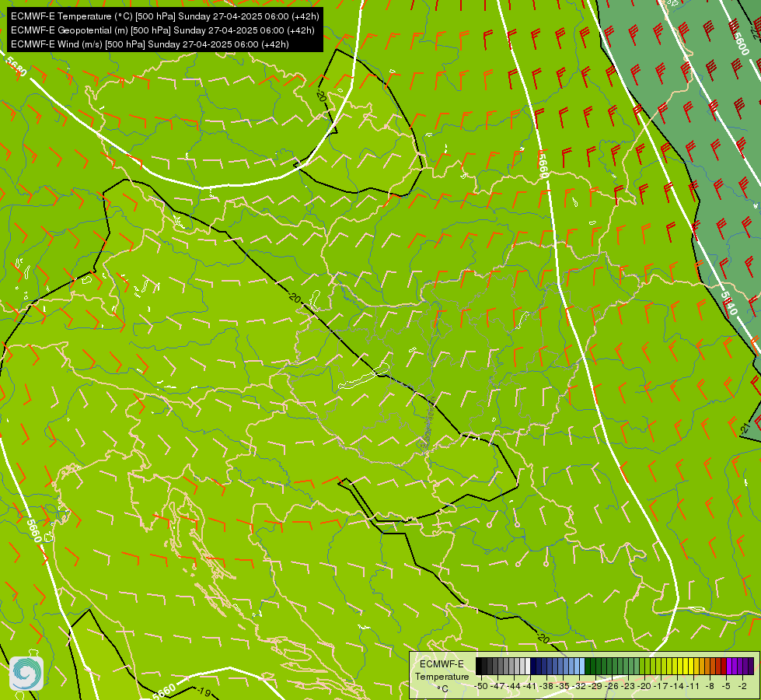The height and width of the screenshot is (700, 761).
Task: Click the -23 value on the temperature scale
Action: (x=629, y=686)
